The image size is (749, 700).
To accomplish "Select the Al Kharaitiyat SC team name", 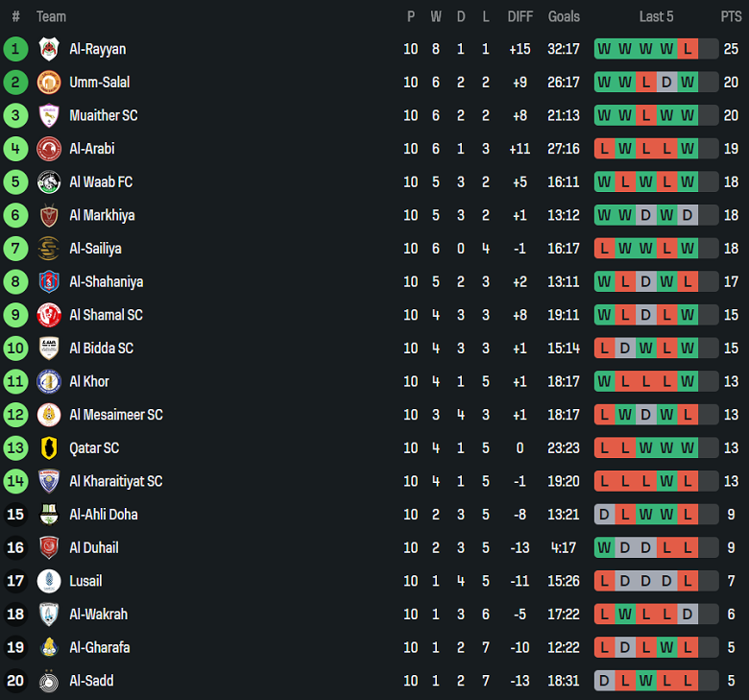I will tap(115, 481).
